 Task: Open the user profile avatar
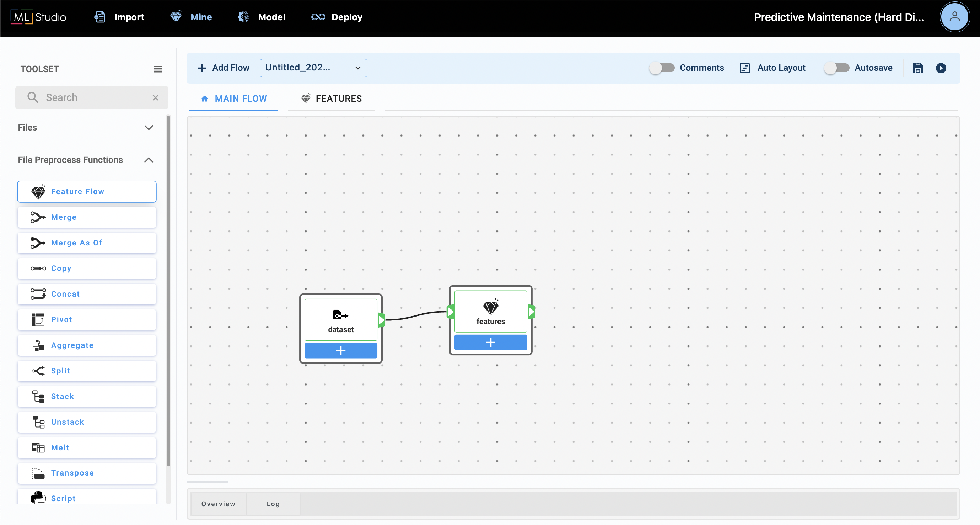pos(954,17)
